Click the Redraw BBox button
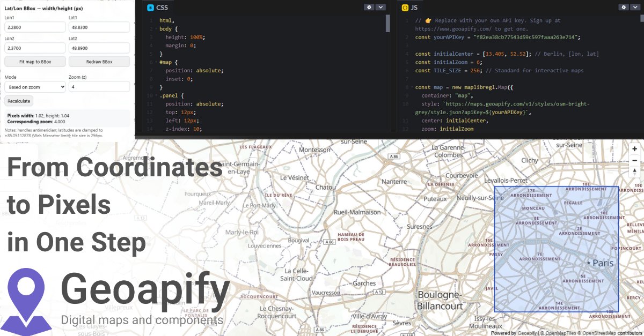This screenshot has width=644, height=336. 99,62
